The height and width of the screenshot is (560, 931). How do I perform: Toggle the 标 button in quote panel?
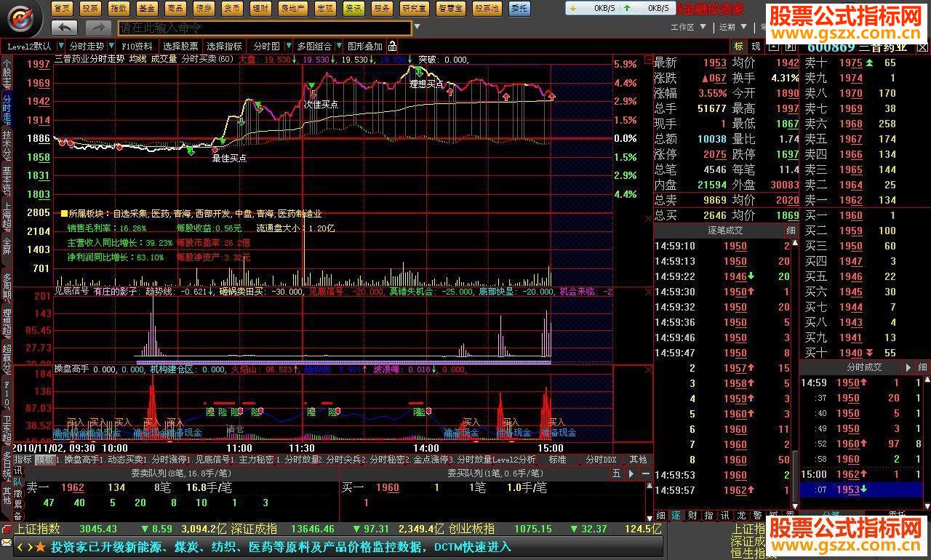[738, 47]
